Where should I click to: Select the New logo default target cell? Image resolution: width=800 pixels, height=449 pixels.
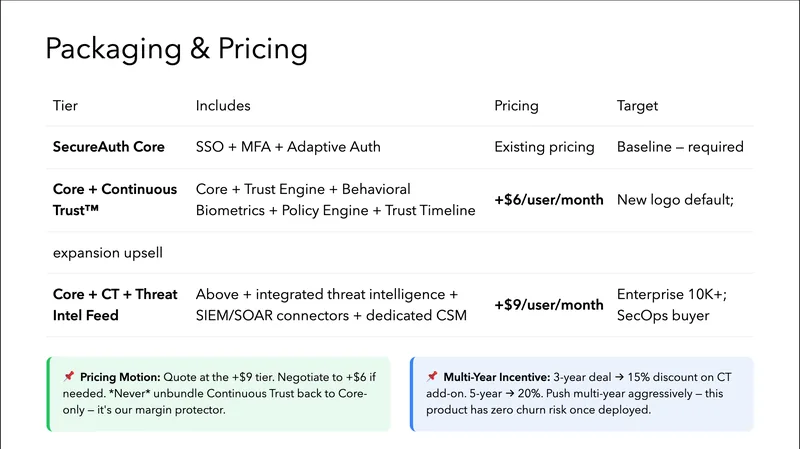point(675,200)
